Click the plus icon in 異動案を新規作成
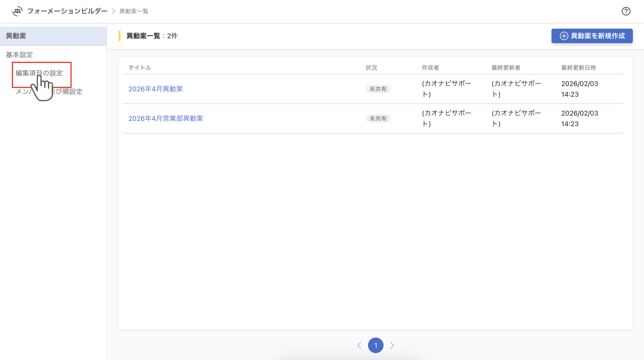The image size is (644, 360). 564,36
